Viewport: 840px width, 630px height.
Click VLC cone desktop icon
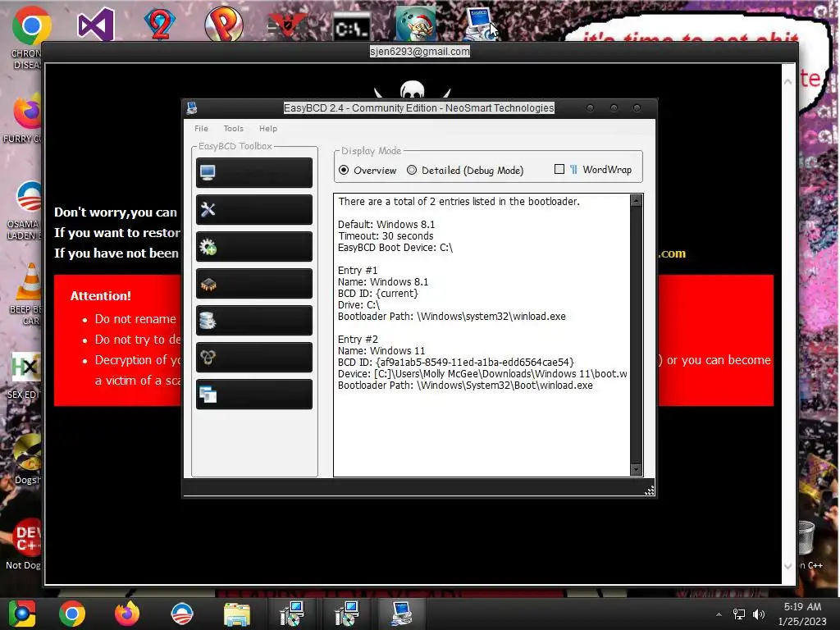29,282
